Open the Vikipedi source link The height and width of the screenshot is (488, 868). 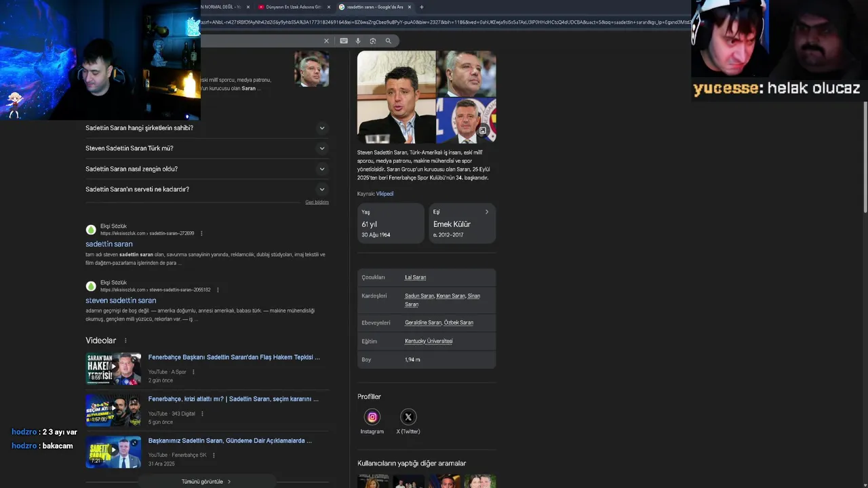(384, 194)
